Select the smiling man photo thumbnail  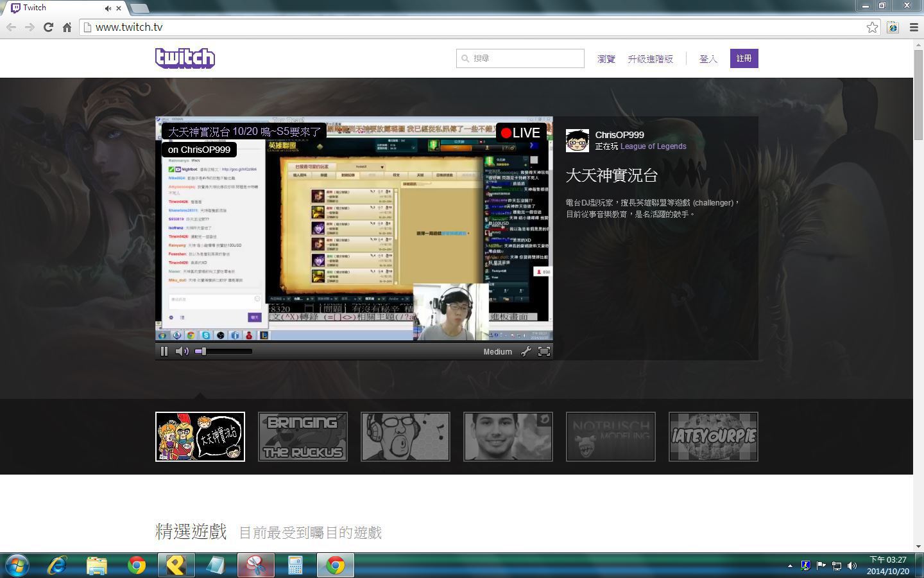[x=508, y=437]
